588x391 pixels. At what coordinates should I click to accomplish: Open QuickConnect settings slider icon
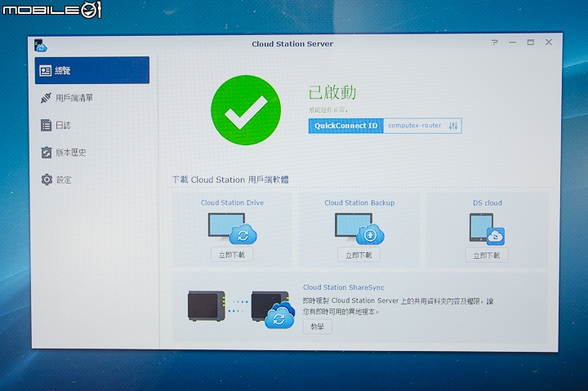tap(453, 126)
